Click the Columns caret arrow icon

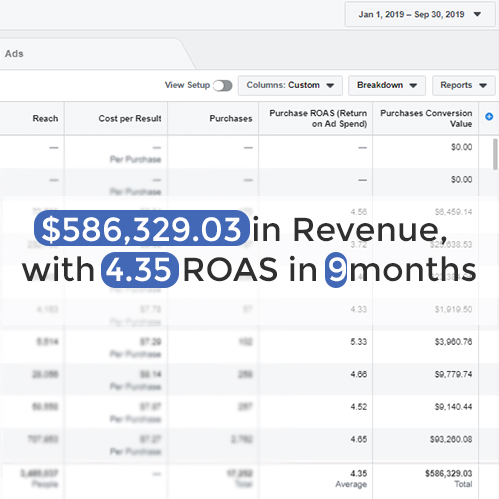coord(330,86)
